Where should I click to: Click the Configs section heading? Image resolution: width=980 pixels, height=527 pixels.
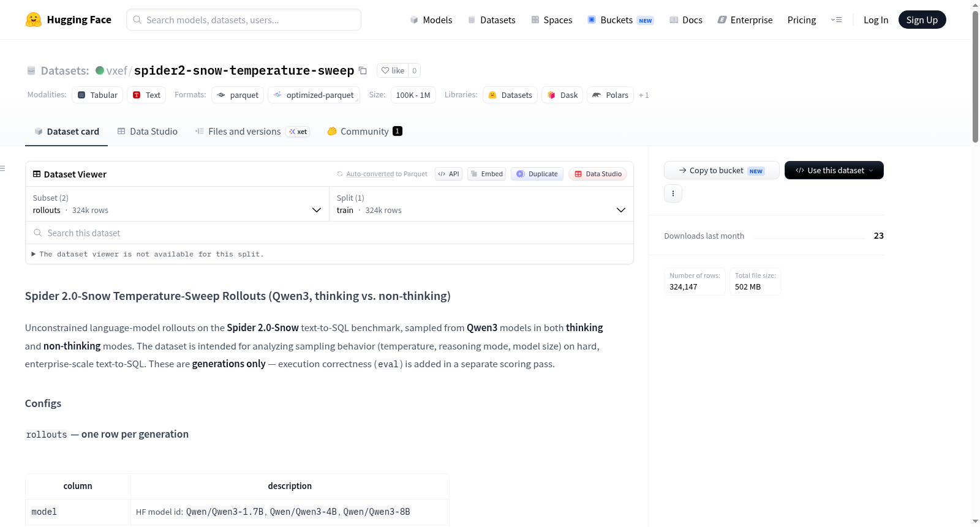(43, 403)
